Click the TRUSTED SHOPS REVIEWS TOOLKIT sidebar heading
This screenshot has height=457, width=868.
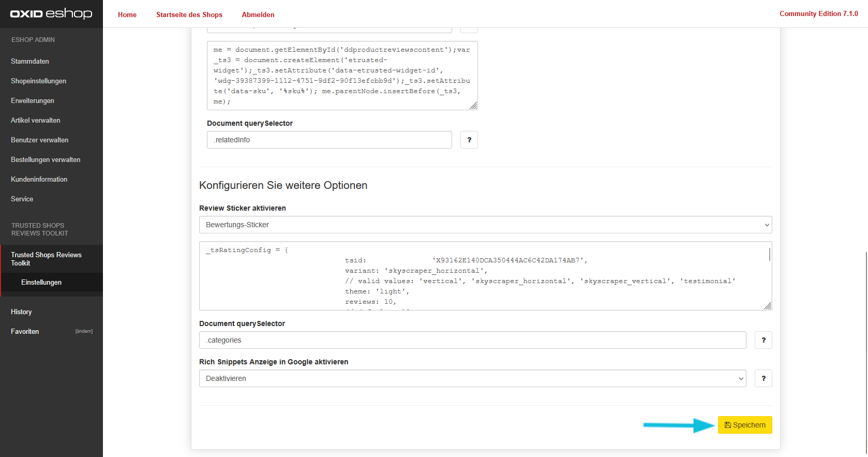coord(40,229)
